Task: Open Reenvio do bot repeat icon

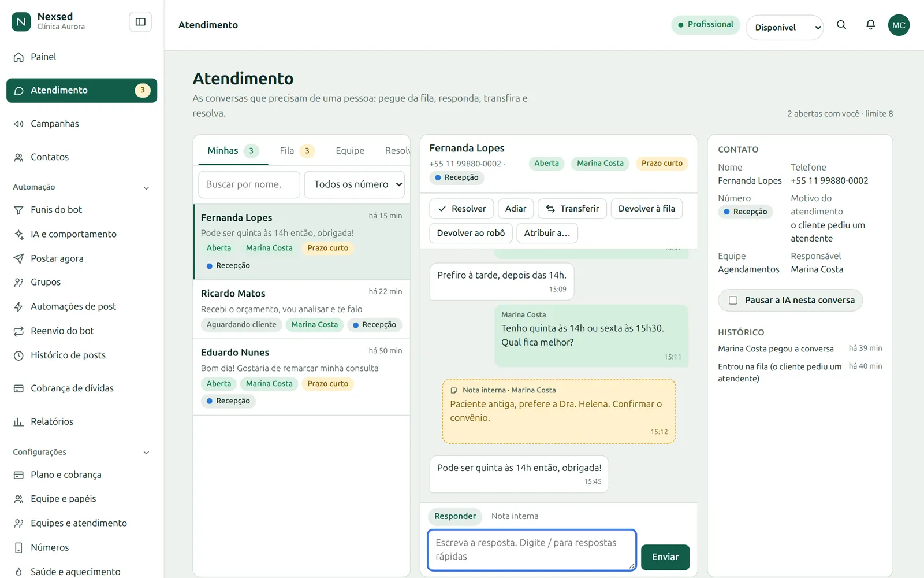Action: tap(18, 331)
